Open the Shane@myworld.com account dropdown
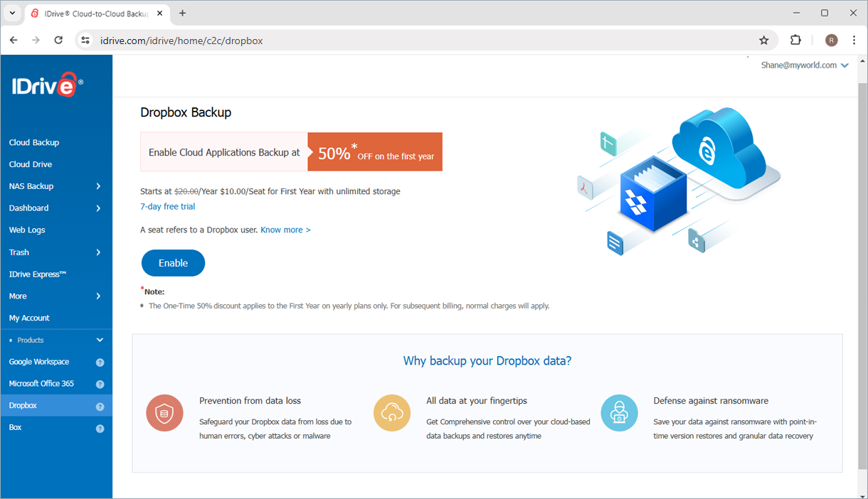The image size is (868, 499). 805,65
